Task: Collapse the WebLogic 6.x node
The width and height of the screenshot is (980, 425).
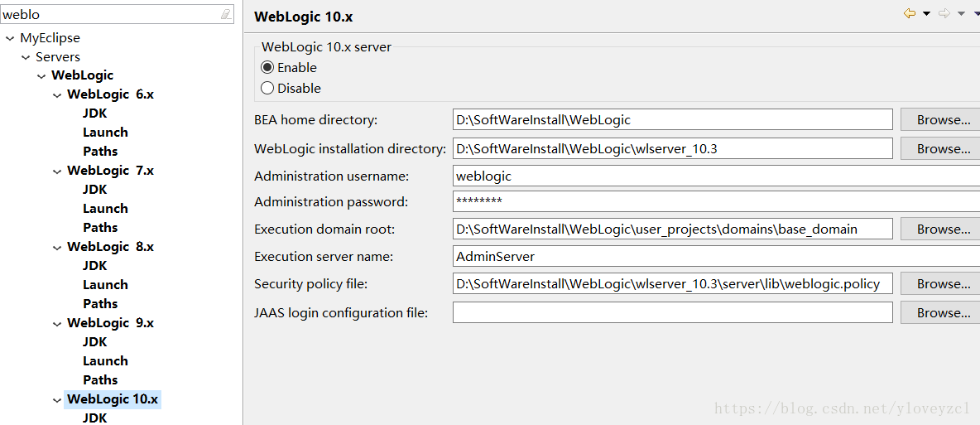Action: click(57, 96)
